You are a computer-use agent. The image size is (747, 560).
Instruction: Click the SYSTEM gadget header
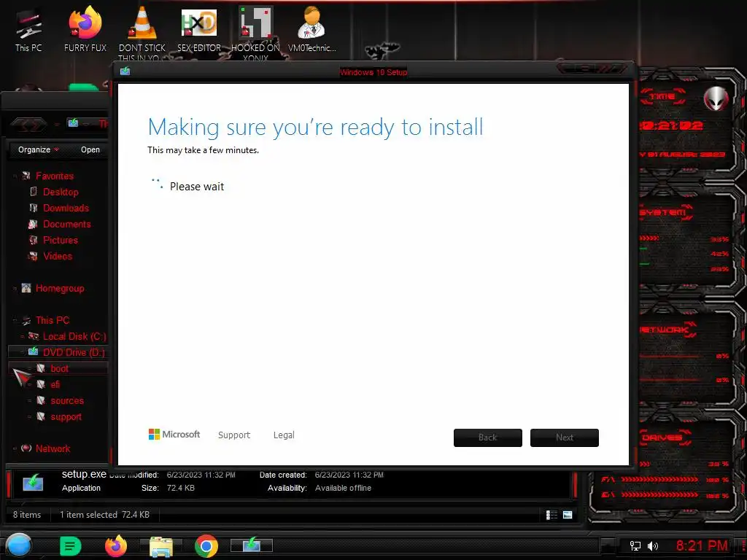point(665,212)
